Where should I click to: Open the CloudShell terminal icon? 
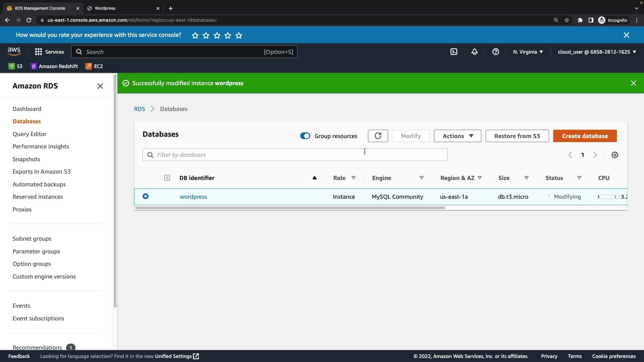(453, 52)
